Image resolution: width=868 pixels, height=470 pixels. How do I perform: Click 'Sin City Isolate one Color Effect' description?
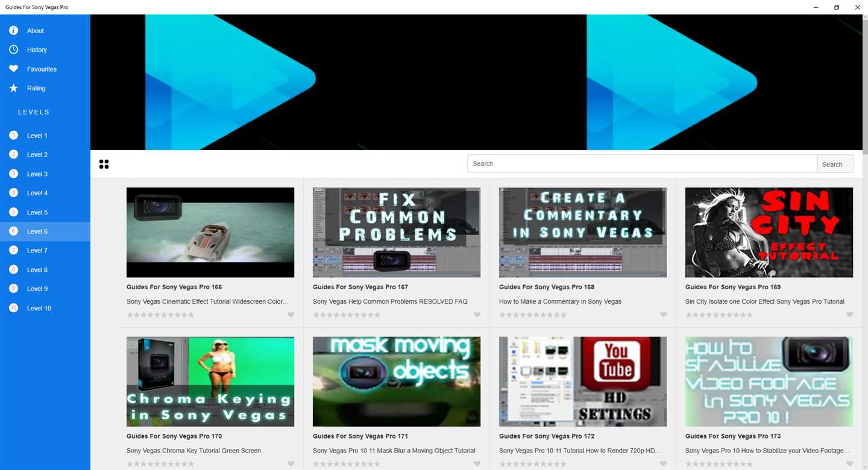coord(765,301)
